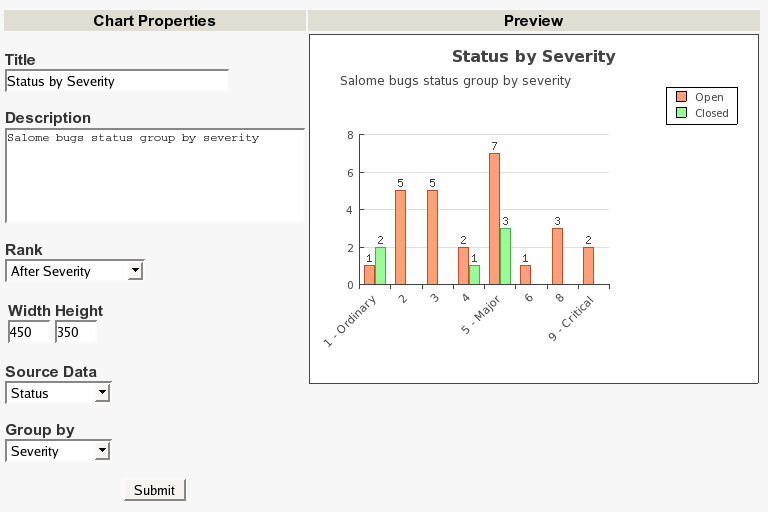Click inside the Description text area

point(155,175)
